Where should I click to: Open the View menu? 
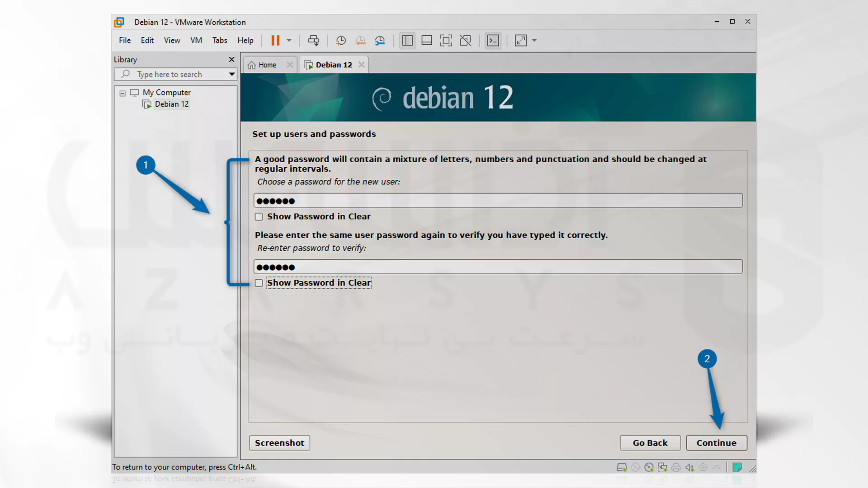point(172,41)
